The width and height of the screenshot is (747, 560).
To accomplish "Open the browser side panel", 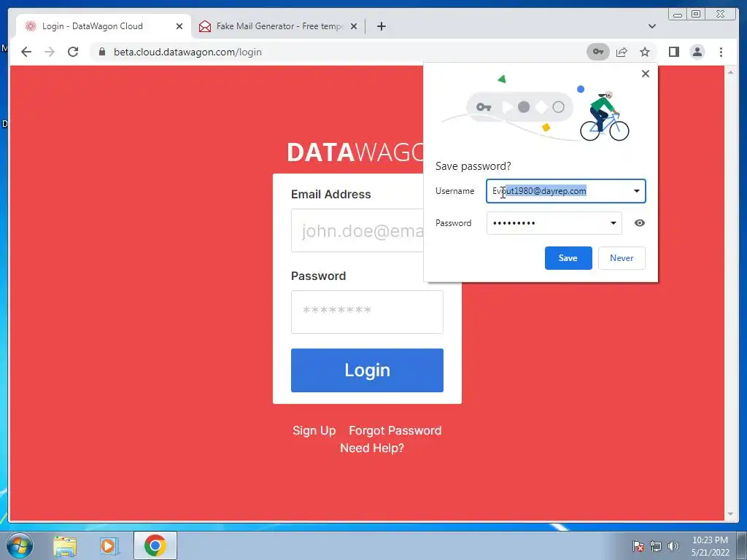I will (673, 52).
